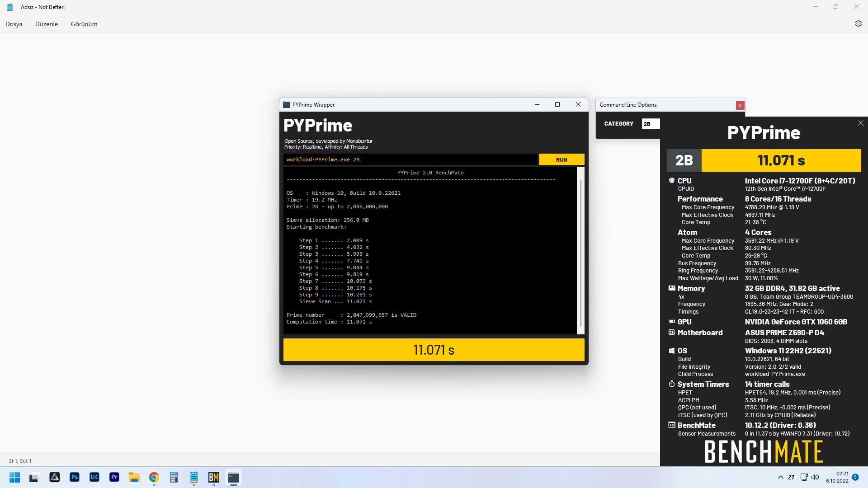Image resolution: width=868 pixels, height=488 pixels.
Task: Click the Windows OS icon in results panel
Action: pyautogui.click(x=672, y=350)
